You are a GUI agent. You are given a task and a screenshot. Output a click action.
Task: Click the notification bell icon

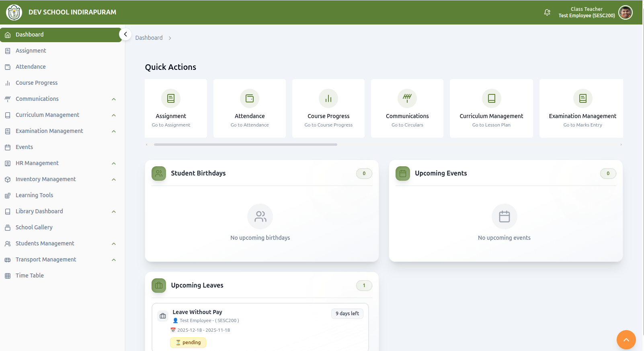547,12
